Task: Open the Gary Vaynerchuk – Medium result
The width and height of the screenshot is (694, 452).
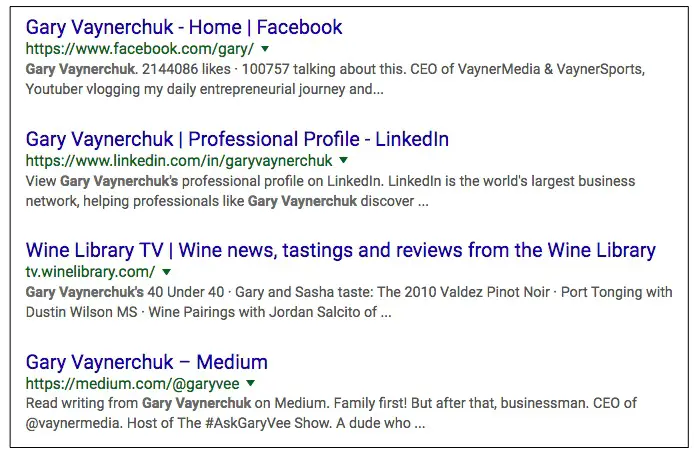Action: point(147,362)
